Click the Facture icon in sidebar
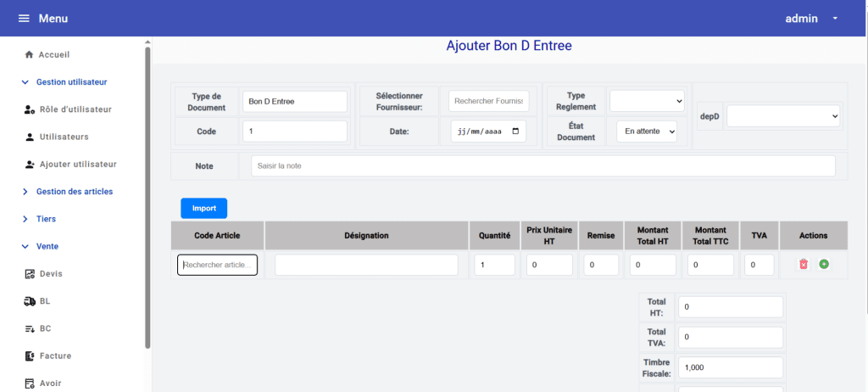 click(x=30, y=356)
